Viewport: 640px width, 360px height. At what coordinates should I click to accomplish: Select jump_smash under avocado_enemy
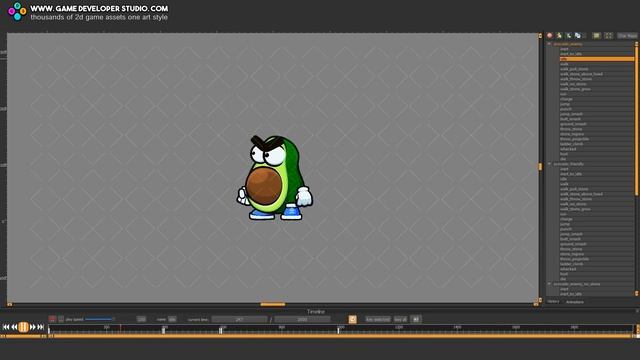[x=597, y=114]
